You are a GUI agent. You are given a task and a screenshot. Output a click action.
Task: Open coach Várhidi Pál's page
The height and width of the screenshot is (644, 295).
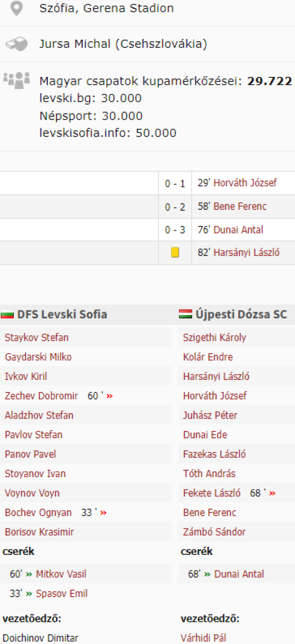coord(204,639)
